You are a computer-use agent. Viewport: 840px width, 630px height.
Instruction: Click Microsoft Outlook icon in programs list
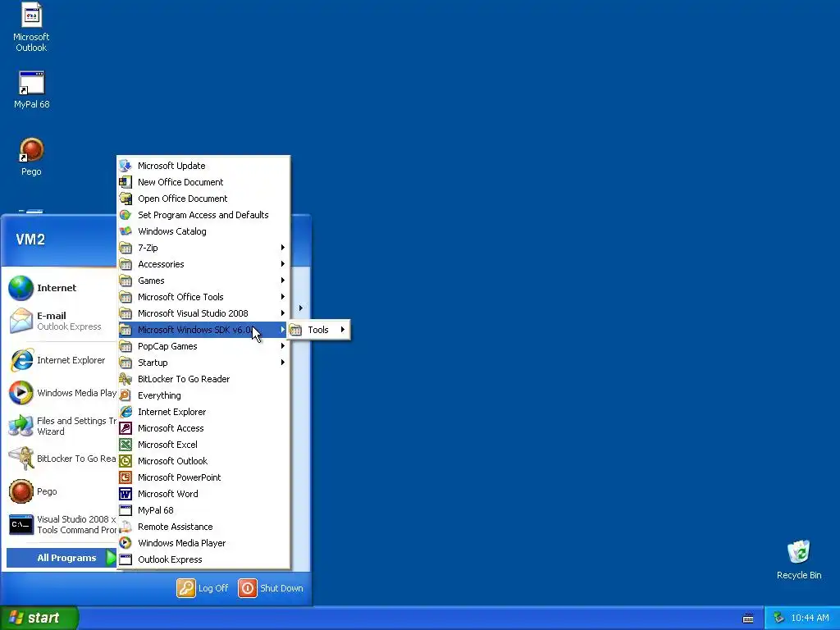[126, 461]
